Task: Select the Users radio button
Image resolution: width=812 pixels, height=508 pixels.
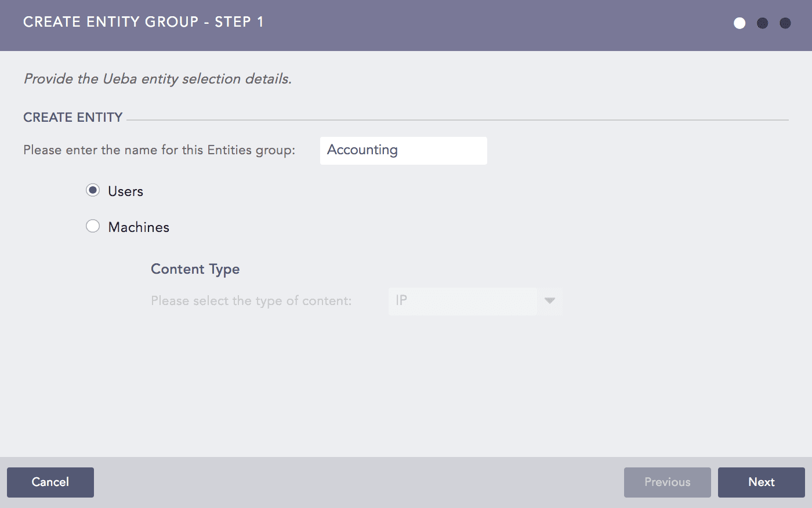Action: pyautogui.click(x=93, y=190)
